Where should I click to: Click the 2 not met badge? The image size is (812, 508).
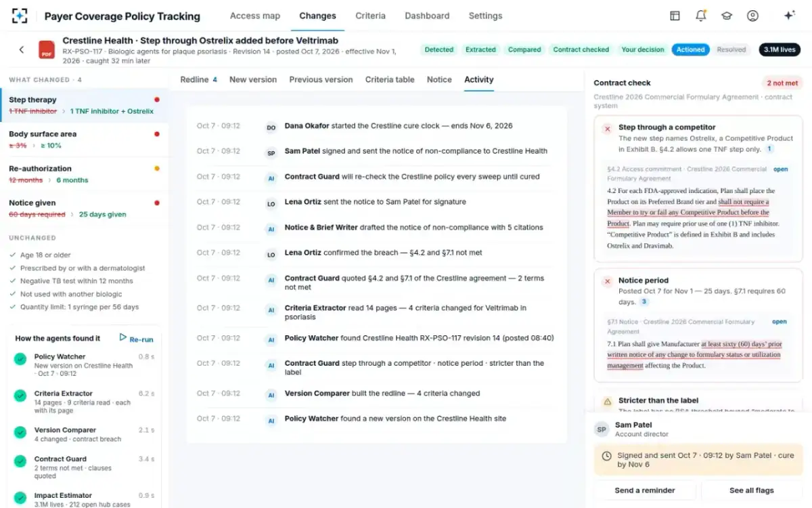coord(782,83)
